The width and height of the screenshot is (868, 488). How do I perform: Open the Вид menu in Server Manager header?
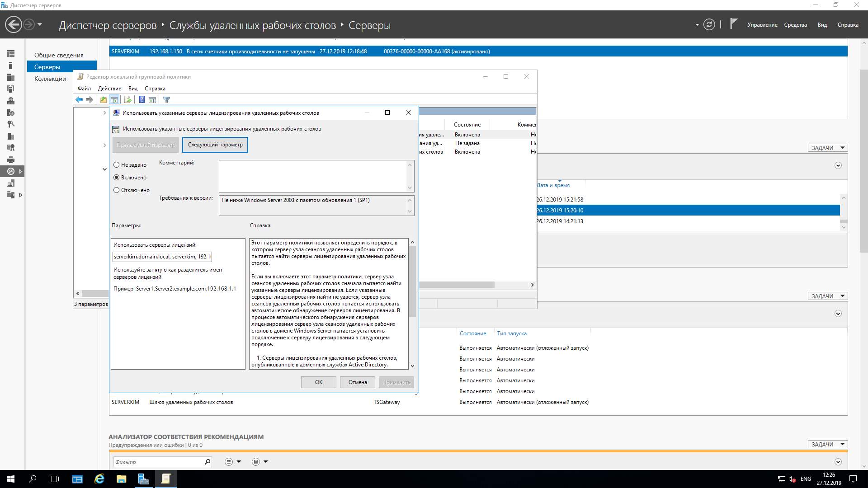[822, 25]
